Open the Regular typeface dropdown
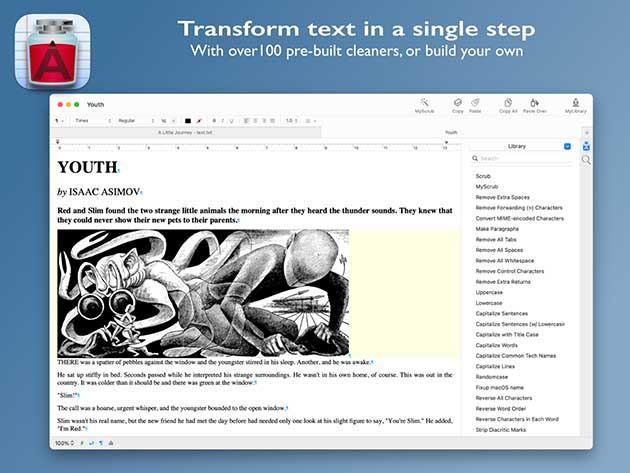 pos(135,121)
